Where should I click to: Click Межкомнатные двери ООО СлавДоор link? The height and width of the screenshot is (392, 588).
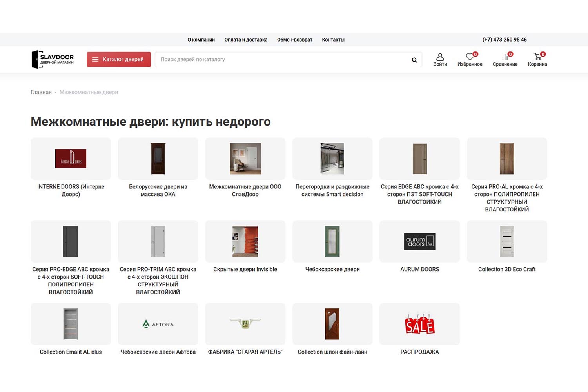click(x=245, y=190)
